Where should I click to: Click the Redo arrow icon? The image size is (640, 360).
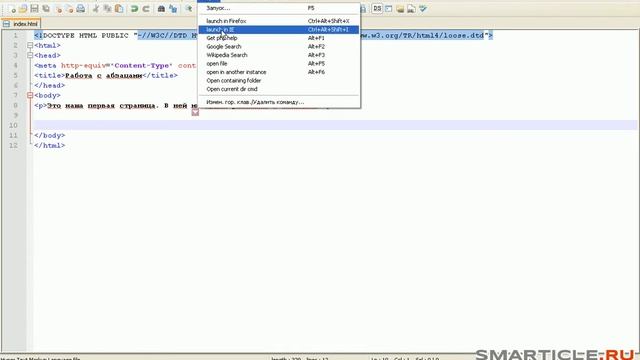coord(146,9)
